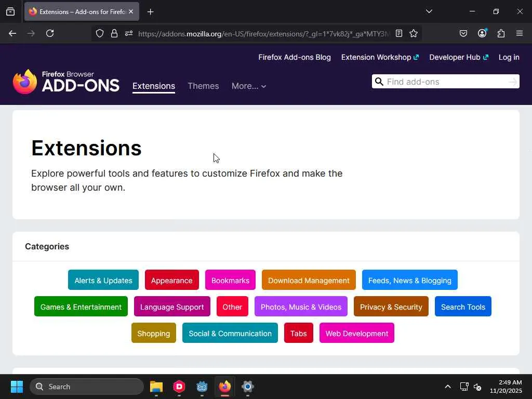
Task: Open the Extensions nav tab
Action: point(154,86)
